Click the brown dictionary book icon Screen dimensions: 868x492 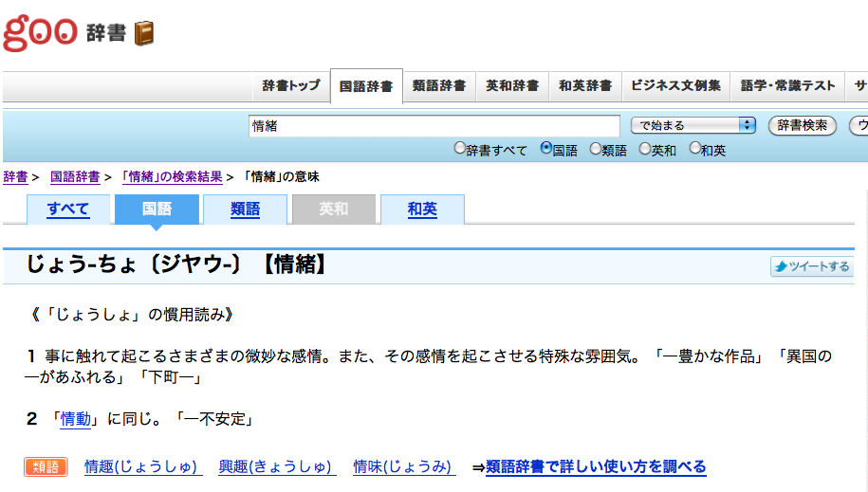(143, 34)
